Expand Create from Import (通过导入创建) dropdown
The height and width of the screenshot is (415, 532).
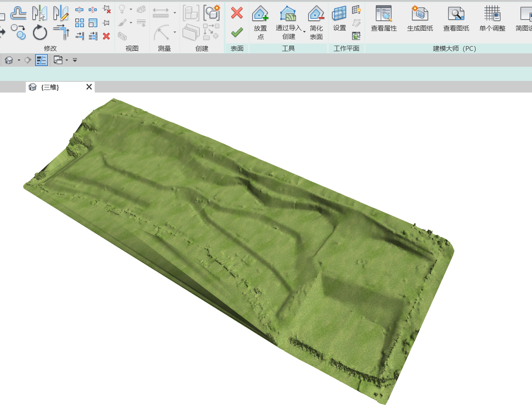(304, 32)
